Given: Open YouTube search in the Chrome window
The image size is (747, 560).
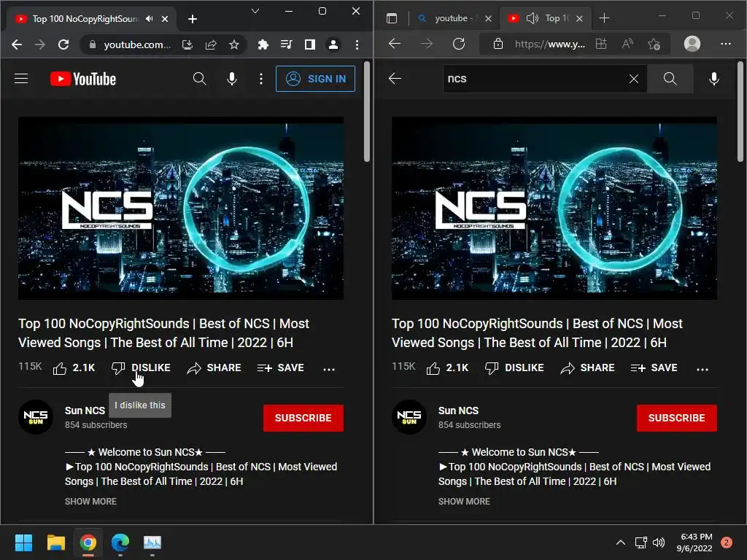Looking at the screenshot, I should coord(200,79).
